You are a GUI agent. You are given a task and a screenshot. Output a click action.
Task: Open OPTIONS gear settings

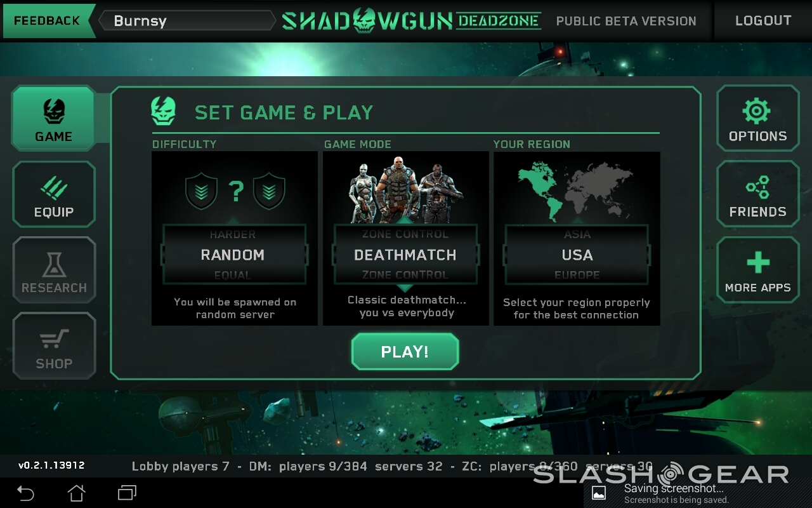coord(757,119)
